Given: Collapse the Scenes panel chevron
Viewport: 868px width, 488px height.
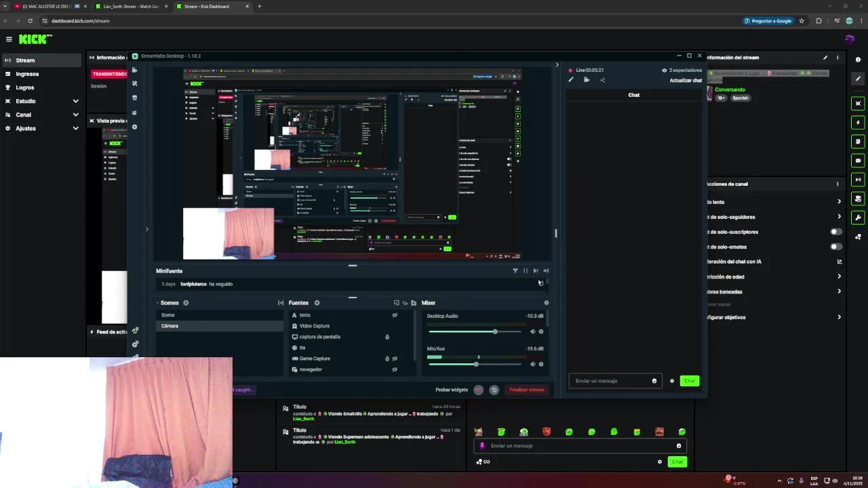Looking at the screenshot, I should pyautogui.click(x=157, y=303).
